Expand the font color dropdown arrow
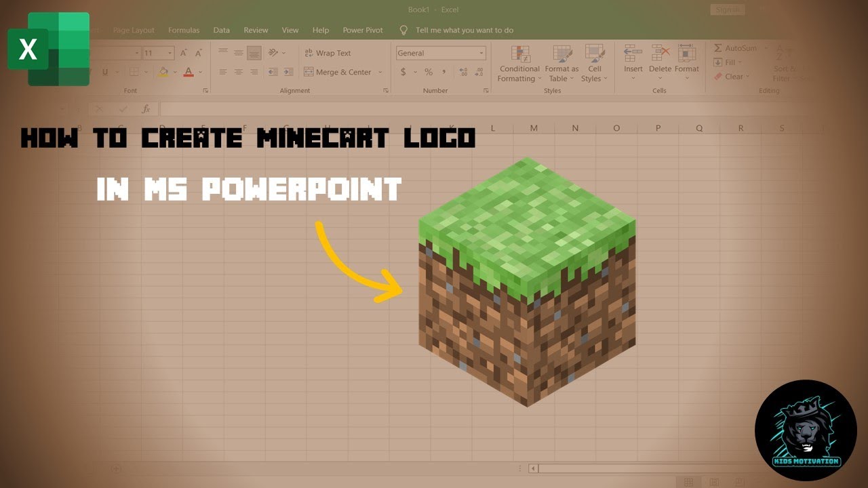868x488 pixels. [201, 72]
